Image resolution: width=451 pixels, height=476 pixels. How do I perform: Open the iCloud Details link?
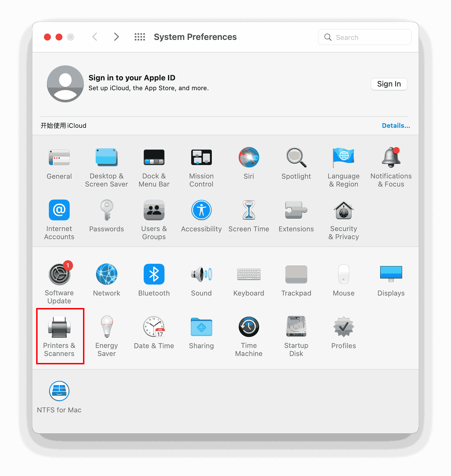pos(396,126)
